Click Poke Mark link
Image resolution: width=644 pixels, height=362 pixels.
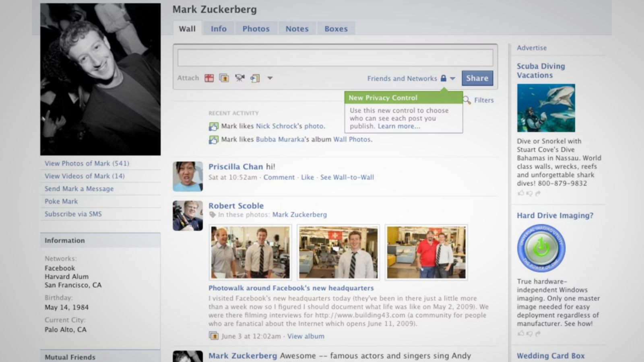click(x=61, y=201)
